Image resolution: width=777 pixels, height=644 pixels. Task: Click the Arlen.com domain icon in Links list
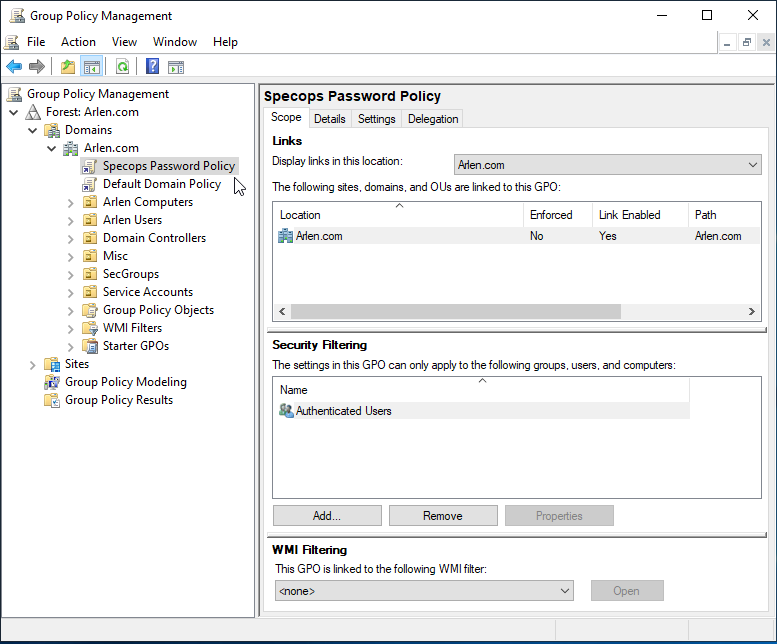click(x=285, y=236)
